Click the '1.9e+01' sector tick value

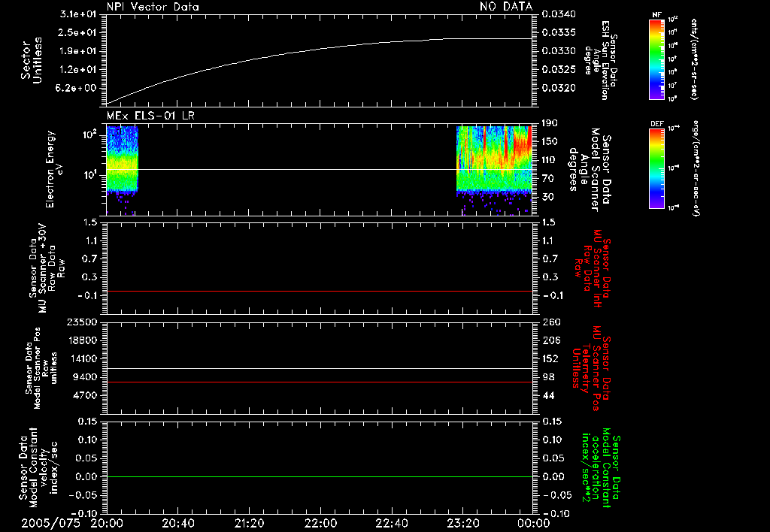point(78,51)
